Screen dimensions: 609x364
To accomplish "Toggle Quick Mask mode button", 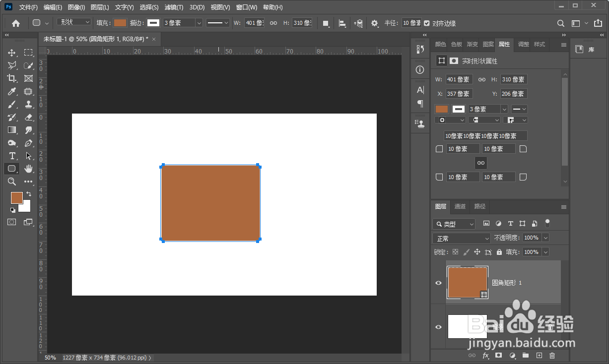I will coord(12,222).
